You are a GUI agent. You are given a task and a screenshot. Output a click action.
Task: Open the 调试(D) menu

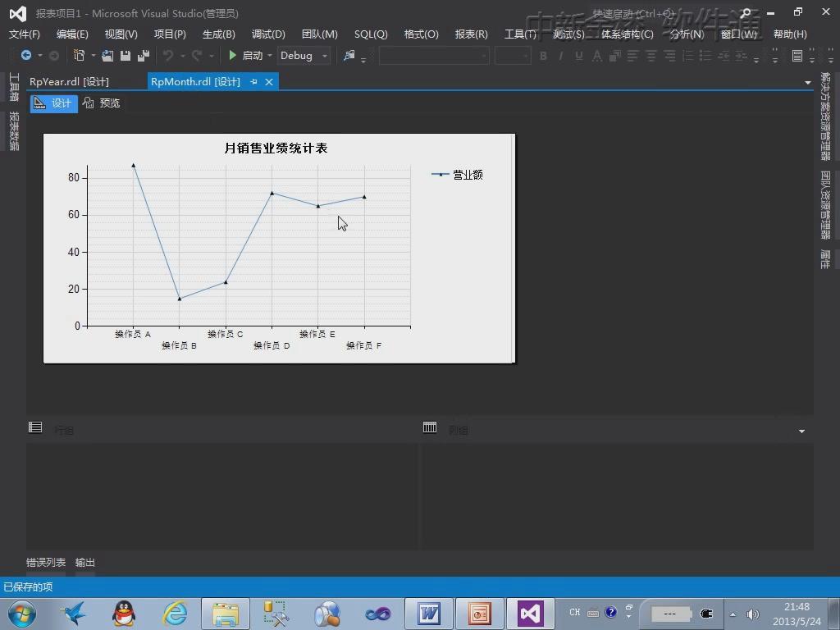coord(268,34)
